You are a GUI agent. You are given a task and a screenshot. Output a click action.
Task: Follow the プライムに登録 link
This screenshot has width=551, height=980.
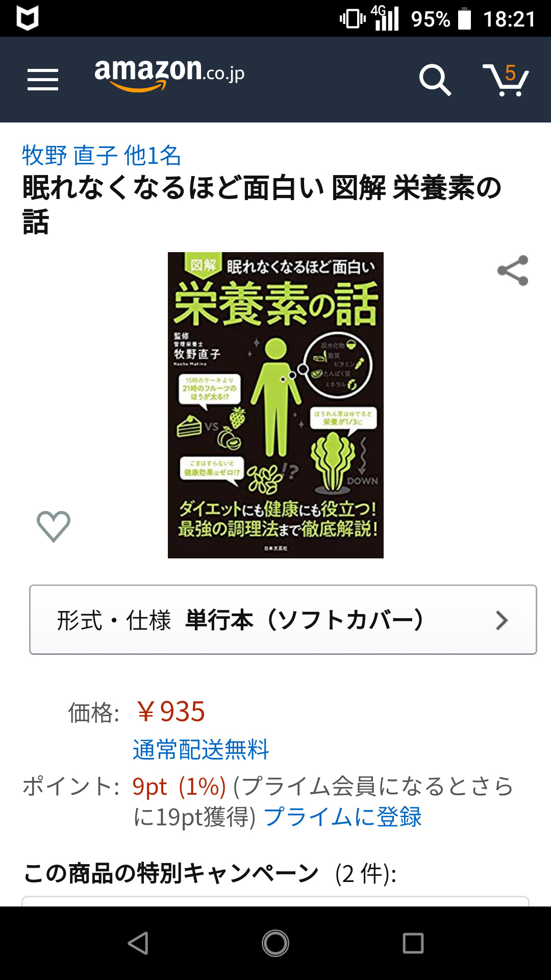click(342, 816)
